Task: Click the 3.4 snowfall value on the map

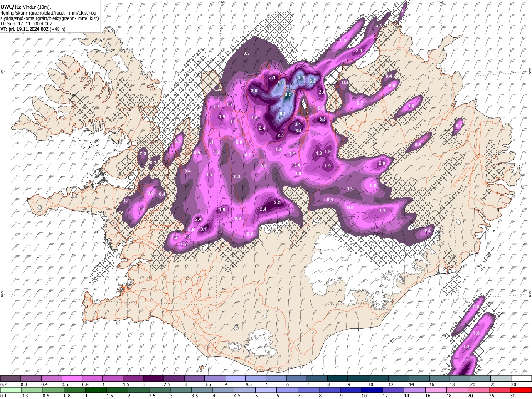Action: click(x=298, y=131)
